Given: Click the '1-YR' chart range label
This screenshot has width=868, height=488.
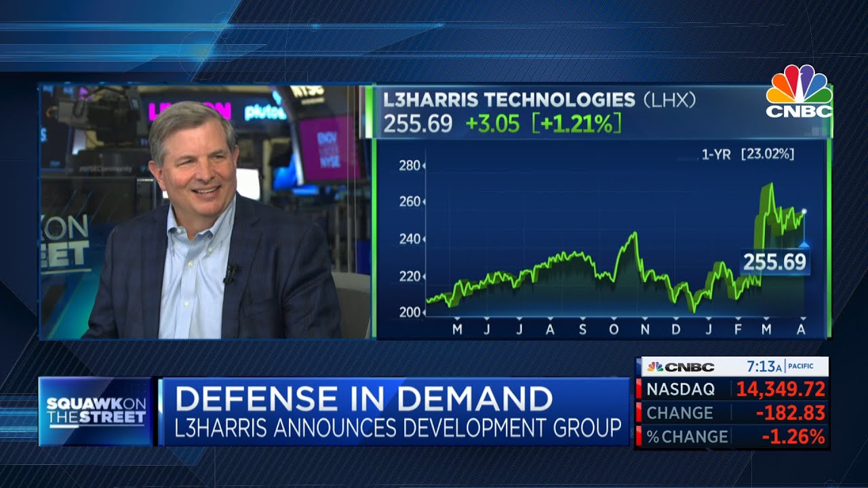Looking at the screenshot, I should tap(716, 154).
